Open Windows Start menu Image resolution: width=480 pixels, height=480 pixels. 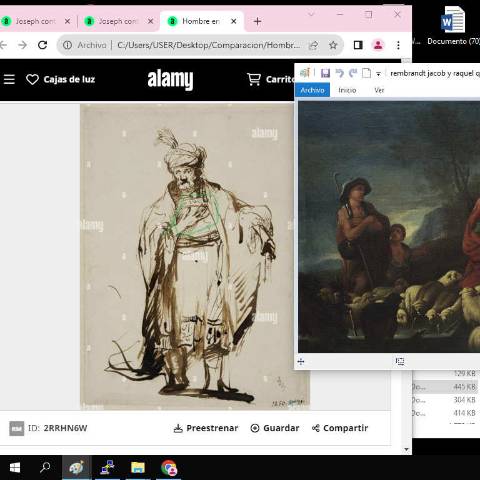click(x=15, y=468)
